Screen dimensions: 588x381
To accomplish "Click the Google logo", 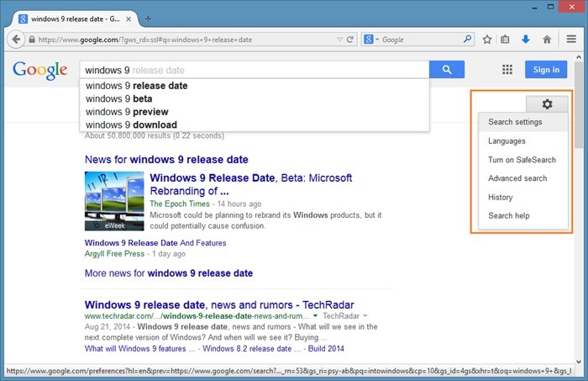I will pyautogui.click(x=40, y=70).
